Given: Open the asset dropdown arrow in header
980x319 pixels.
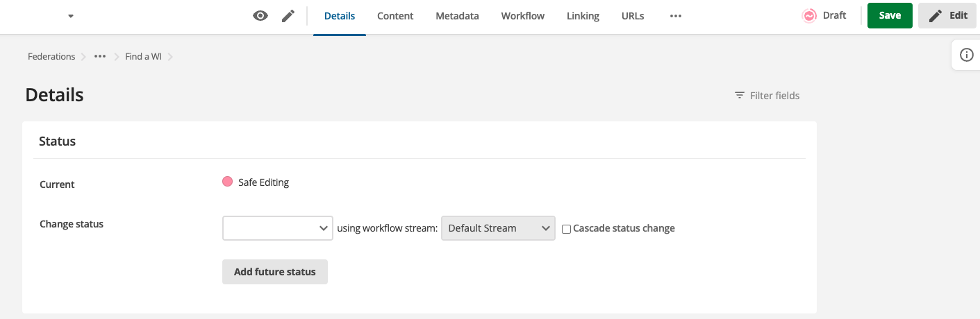Looking at the screenshot, I should pyautogui.click(x=71, y=16).
